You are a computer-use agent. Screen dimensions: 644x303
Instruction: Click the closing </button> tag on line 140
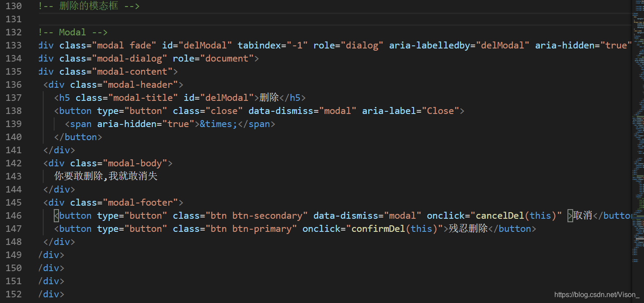point(78,137)
